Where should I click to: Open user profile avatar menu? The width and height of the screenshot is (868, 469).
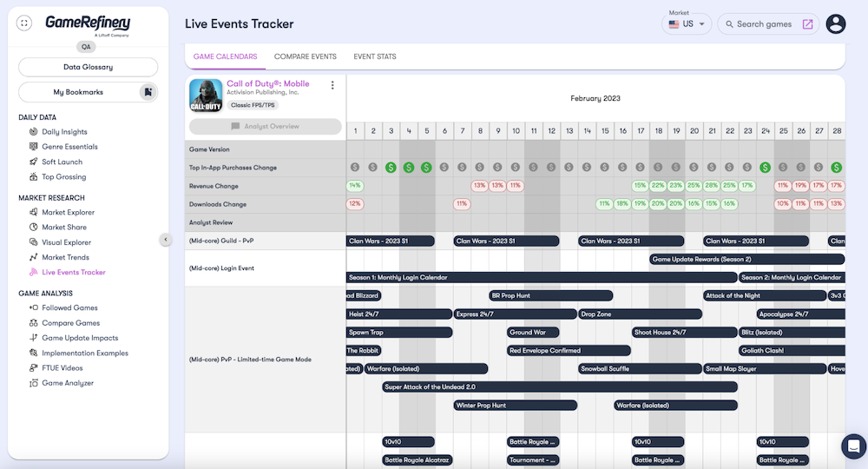click(835, 23)
